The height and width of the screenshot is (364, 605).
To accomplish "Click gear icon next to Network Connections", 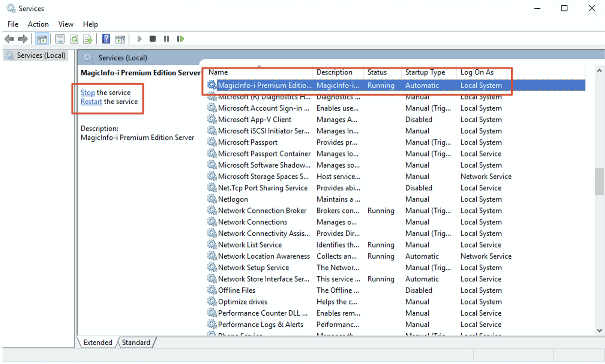I will pos(212,222).
